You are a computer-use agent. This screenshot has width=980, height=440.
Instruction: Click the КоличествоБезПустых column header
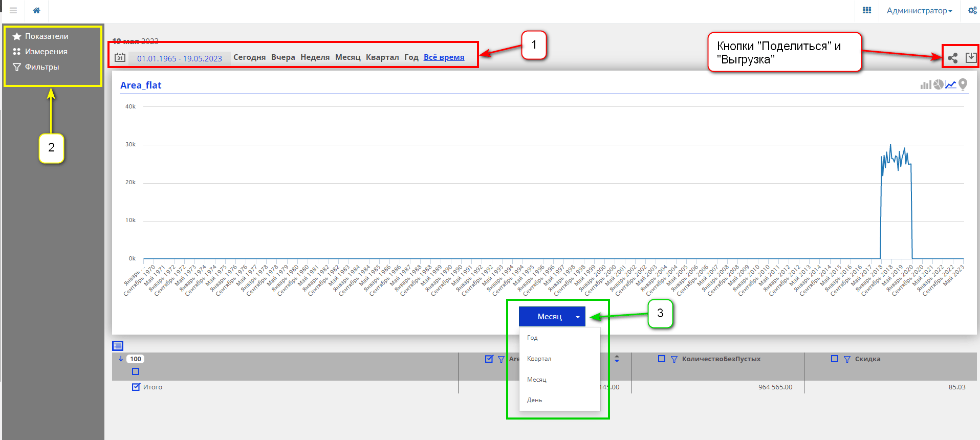point(721,359)
